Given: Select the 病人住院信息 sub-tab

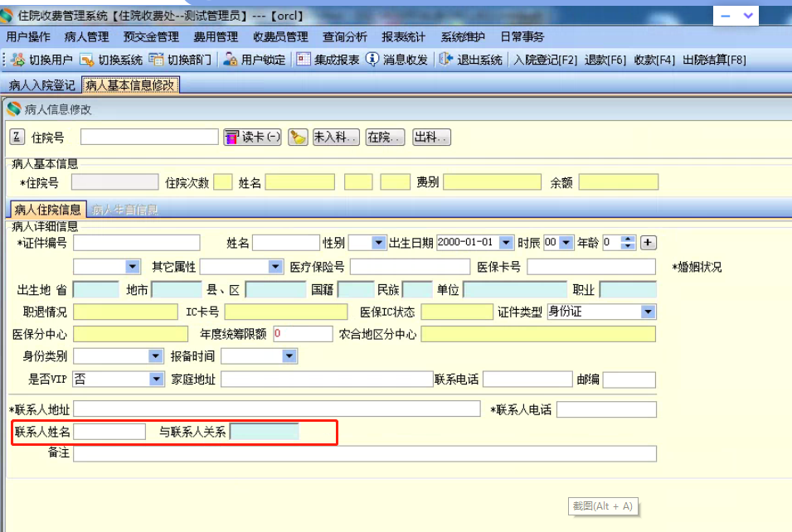Looking at the screenshot, I should (48, 210).
